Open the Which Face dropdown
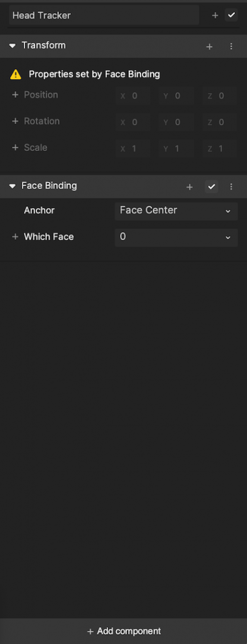The height and width of the screenshot is (644, 247). (177, 237)
